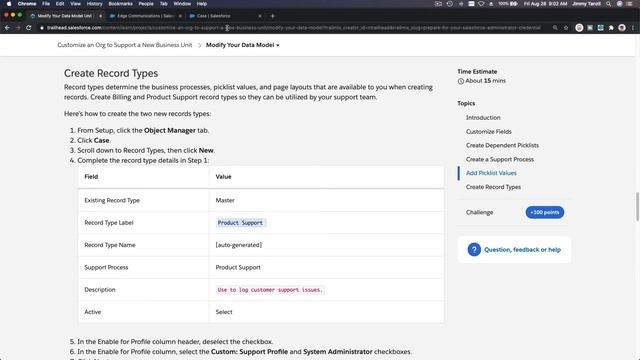
Task: Click the browser forward arrow
Action: [x=18, y=28]
